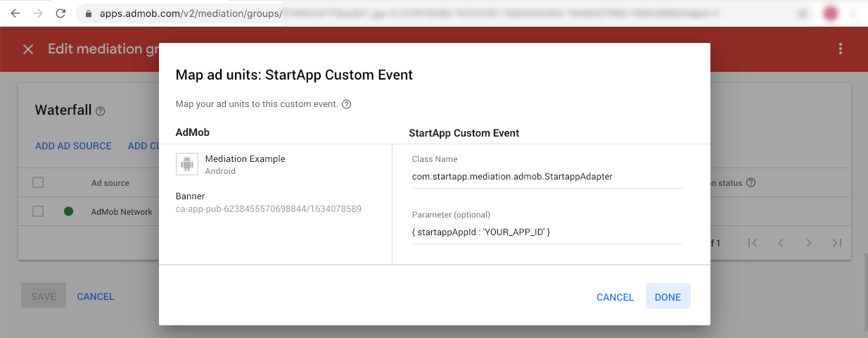Go to previous page of table
Viewport: 868px width, 338px height.
(x=781, y=243)
